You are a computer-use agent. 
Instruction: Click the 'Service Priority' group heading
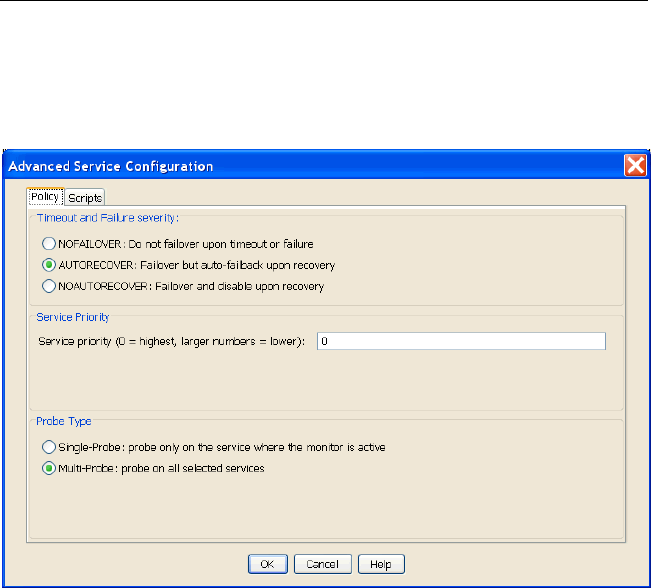click(x=73, y=317)
